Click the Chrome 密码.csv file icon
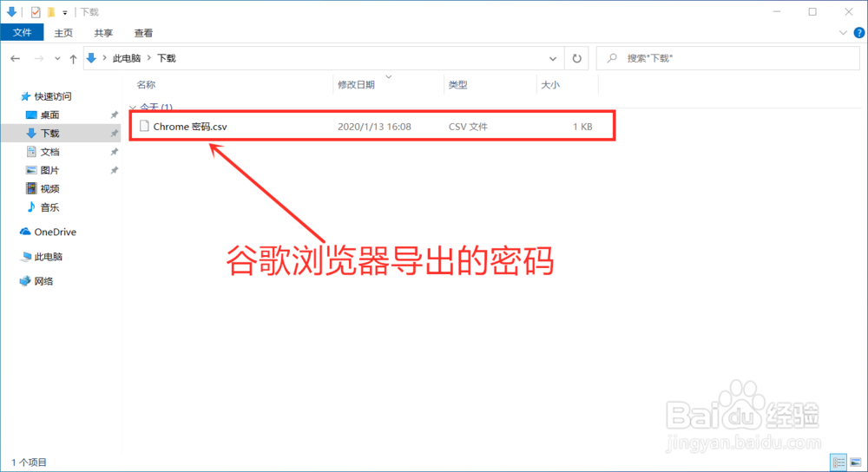This screenshot has height=472, width=868. coord(144,126)
